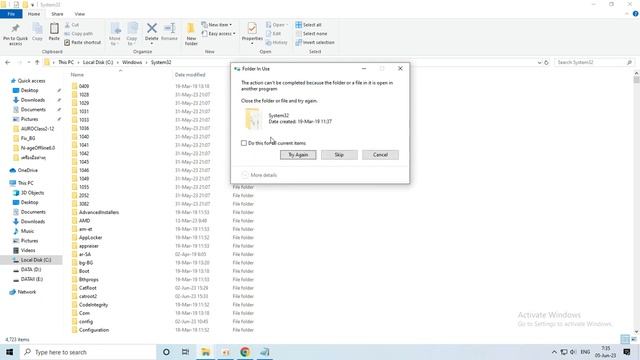Click the Search System32 field
640x360 pixels.
(594, 62)
